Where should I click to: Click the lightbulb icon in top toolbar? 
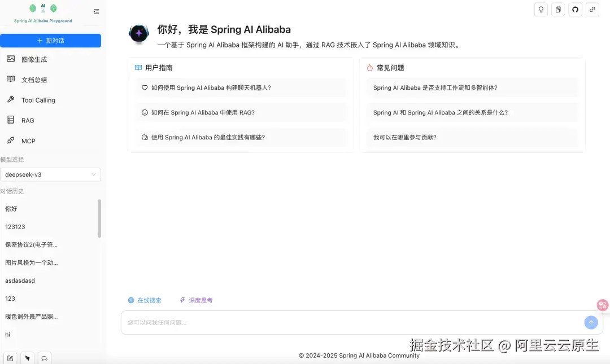[541, 10]
